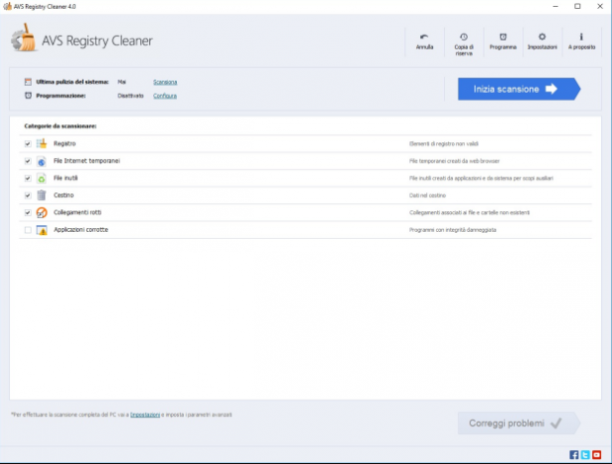The width and height of the screenshot is (612, 464).
Task: Click description 'Programmi con integrità danneggiata'
Action: [453, 230]
